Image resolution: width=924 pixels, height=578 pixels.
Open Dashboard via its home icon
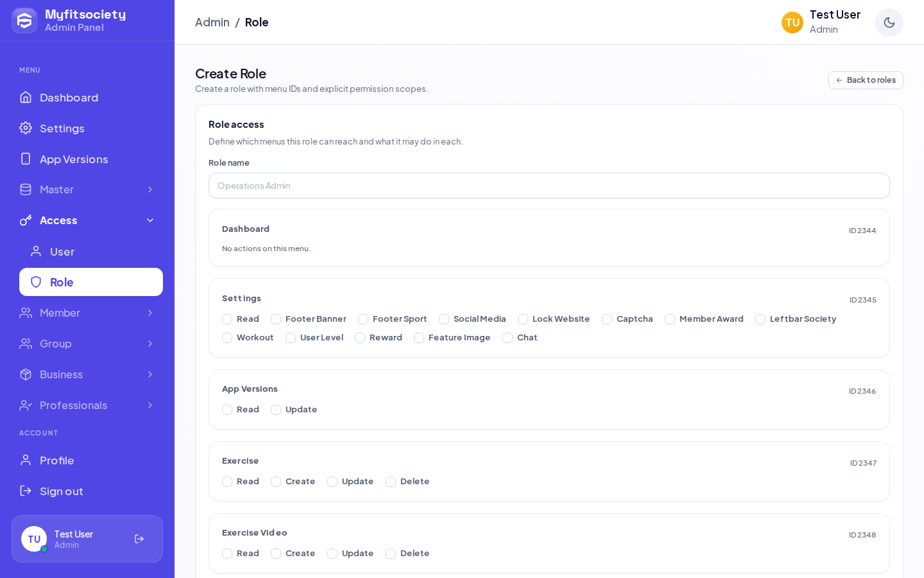(26, 97)
